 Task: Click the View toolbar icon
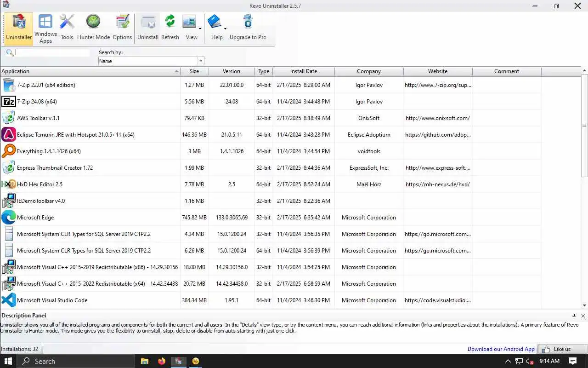pos(190,29)
